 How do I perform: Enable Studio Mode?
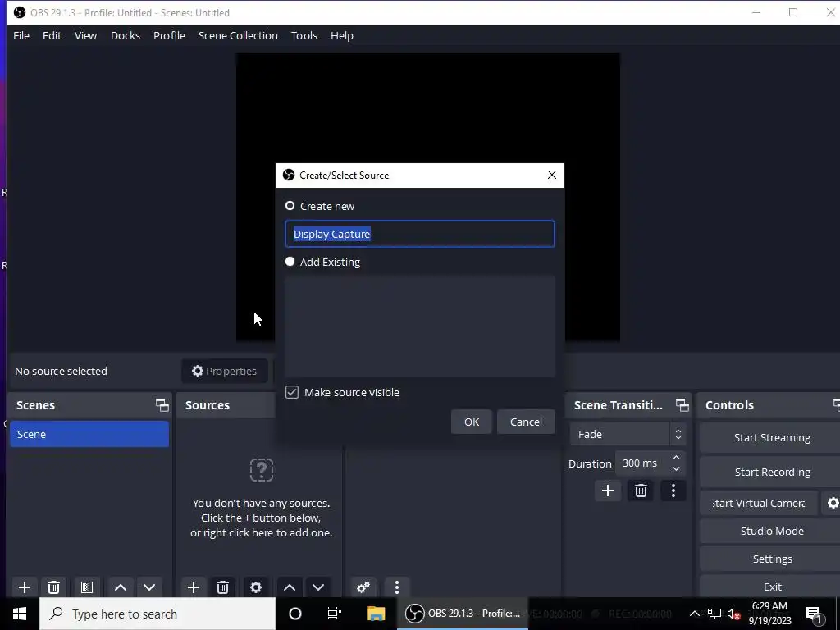click(771, 531)
